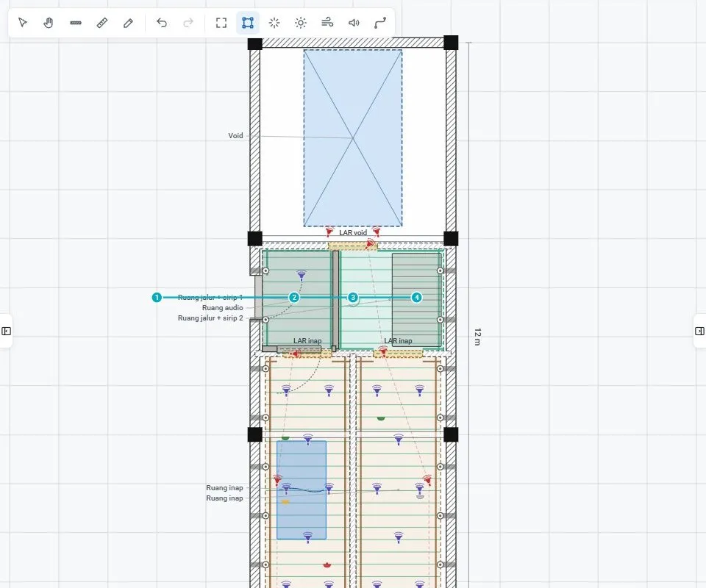Click the "LAR void" label
Image resolution: width=706 pixels, height=588 pixels.
353,232
